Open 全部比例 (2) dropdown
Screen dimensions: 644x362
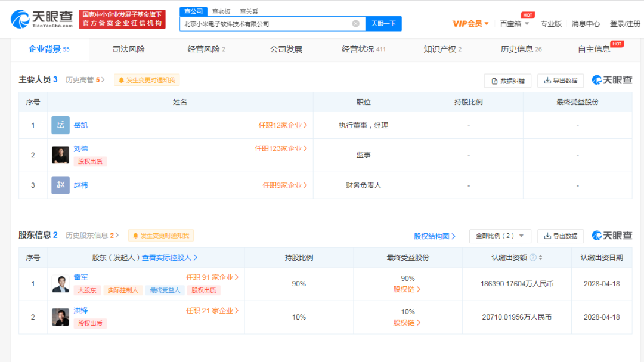tap(500, 236)
